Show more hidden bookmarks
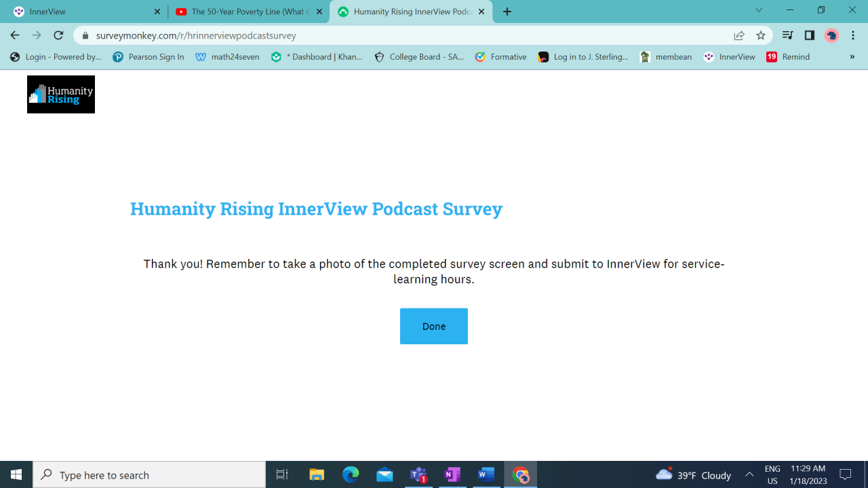The height and width of the screenshot is (488, 868). [852, 57]
